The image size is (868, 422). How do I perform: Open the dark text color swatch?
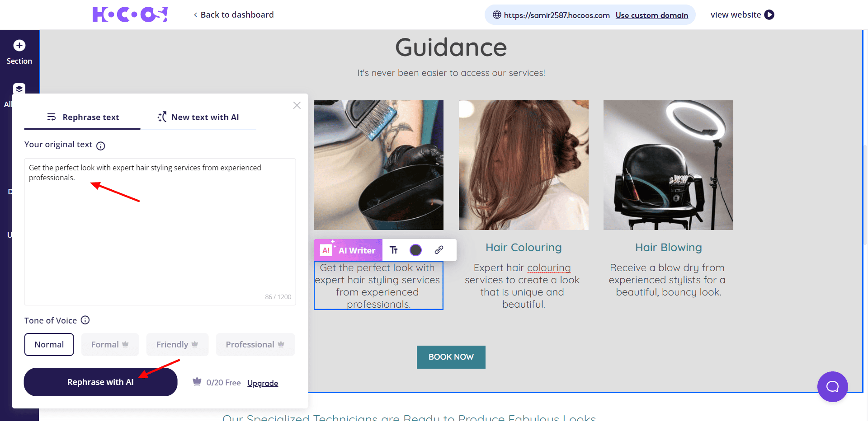(415, 250)
